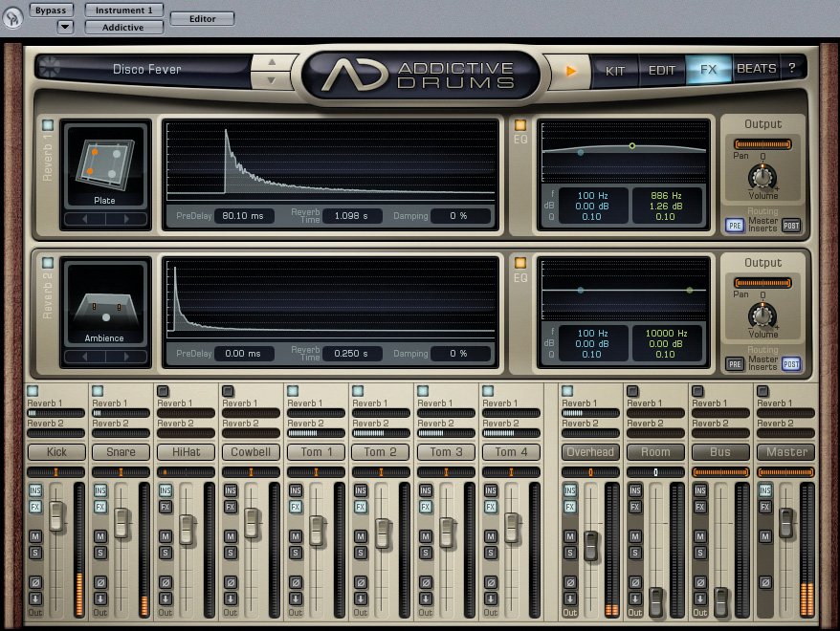Viewport: 840px width, 631px height.
Task: Click the Reverb 1 output Pan slider
Action: click(763, 144)
